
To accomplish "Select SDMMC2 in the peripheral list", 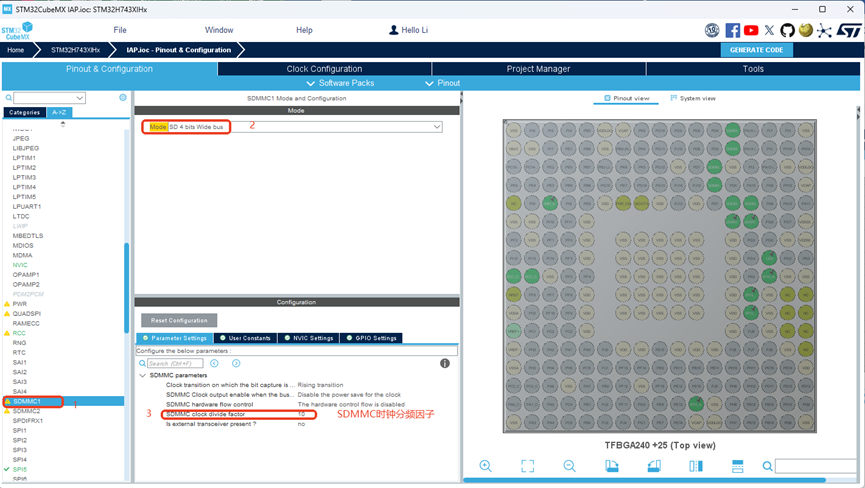I will click(x=26, y=411).
